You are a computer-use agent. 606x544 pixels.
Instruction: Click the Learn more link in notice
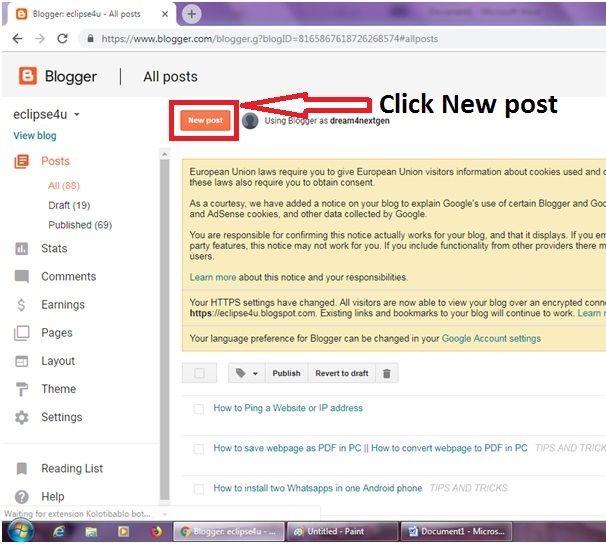coord(213,277)
